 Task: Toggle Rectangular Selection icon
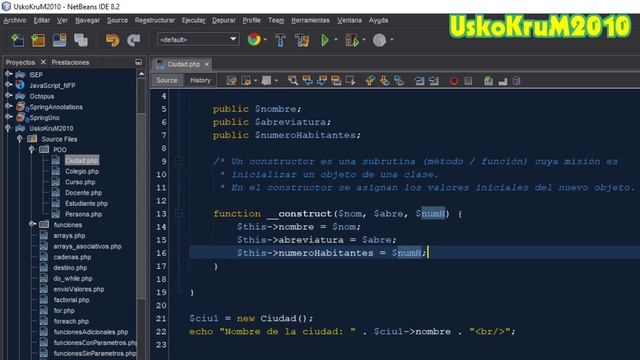click(x=350, y=80)
